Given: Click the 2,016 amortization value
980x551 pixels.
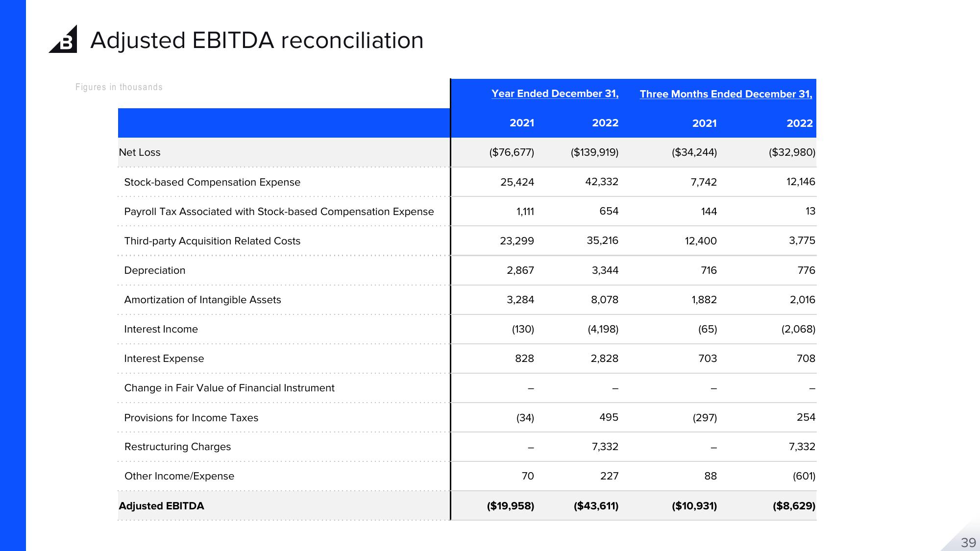Looking at the screenshot, I should pos(803,300).
